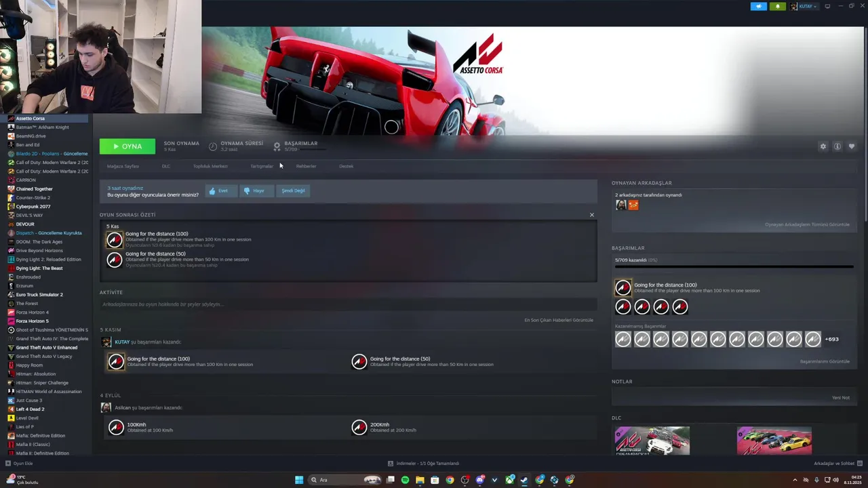868x488 pixels.
Task: Open Oynayan Arkadaşların Tümünü Görüntüle link
Action: (807, 224)
